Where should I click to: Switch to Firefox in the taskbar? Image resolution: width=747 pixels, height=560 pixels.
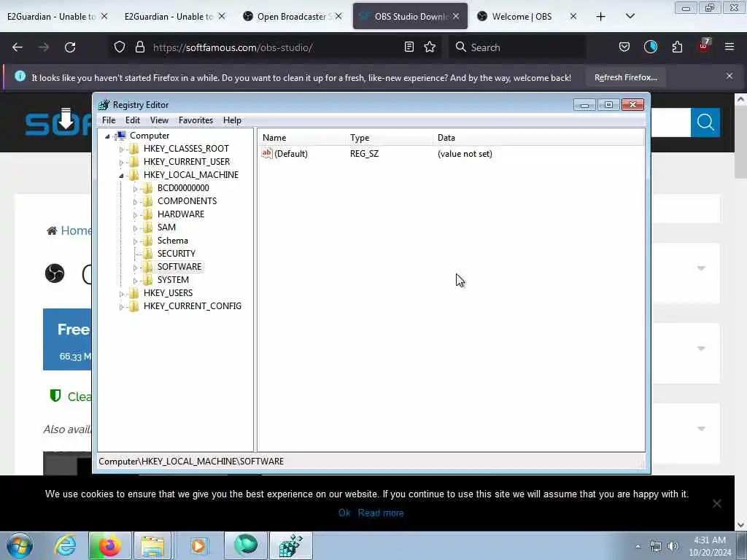click(109, 545)
